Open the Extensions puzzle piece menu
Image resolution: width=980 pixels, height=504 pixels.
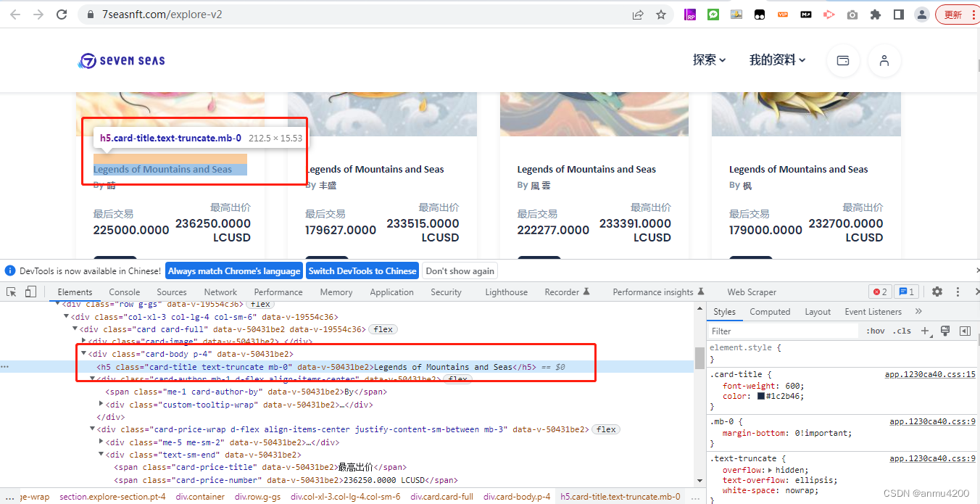tap(876, 15)
